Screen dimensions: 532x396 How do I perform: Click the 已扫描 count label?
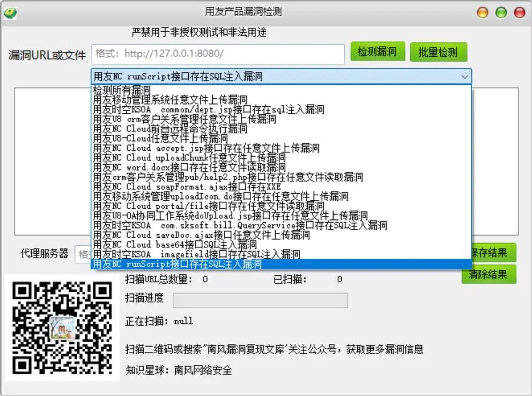(290, 279)
